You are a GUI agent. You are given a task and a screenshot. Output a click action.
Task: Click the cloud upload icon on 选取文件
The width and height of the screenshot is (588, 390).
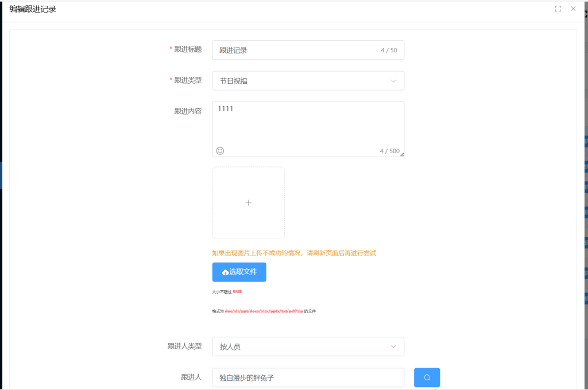tap(225, 272)
